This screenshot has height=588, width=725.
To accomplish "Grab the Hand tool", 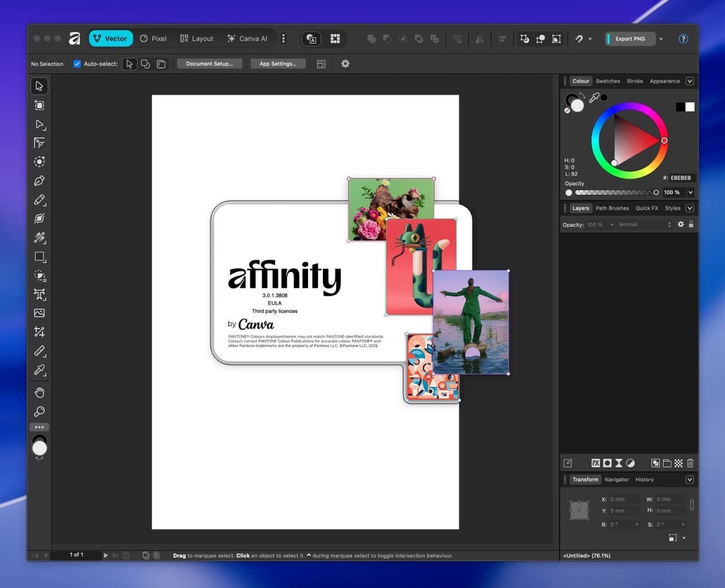I will coord(39,392).
